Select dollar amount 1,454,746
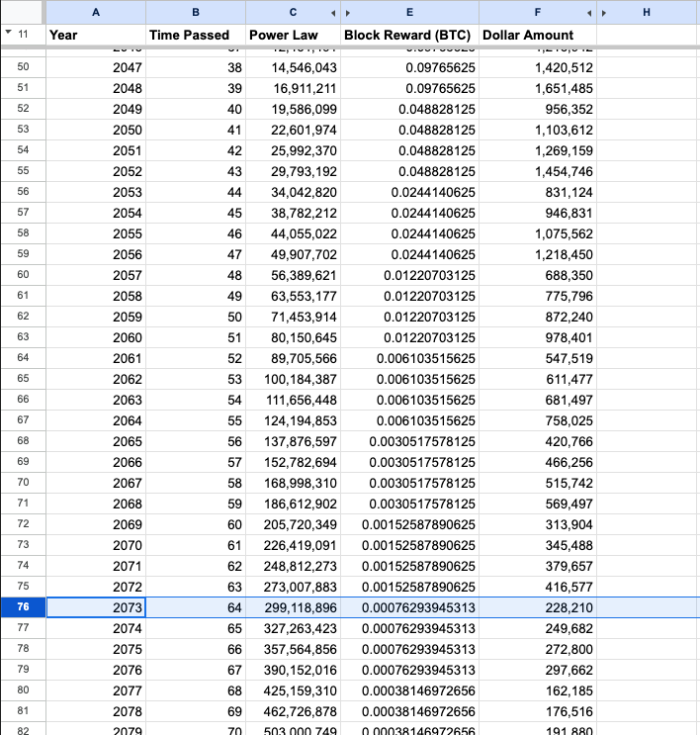 click(x=538, y=171)
